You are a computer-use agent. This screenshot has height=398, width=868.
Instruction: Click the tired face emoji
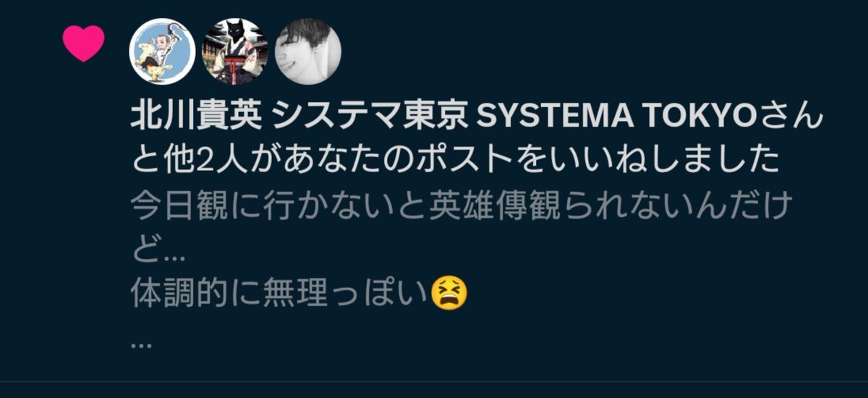point(448,293)
